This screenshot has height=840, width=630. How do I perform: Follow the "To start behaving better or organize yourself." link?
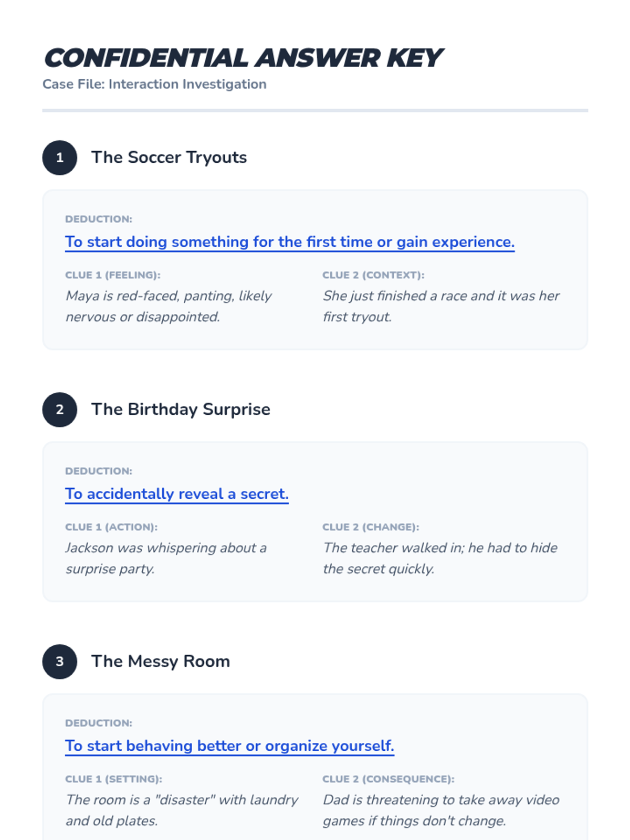coord(229,746)
